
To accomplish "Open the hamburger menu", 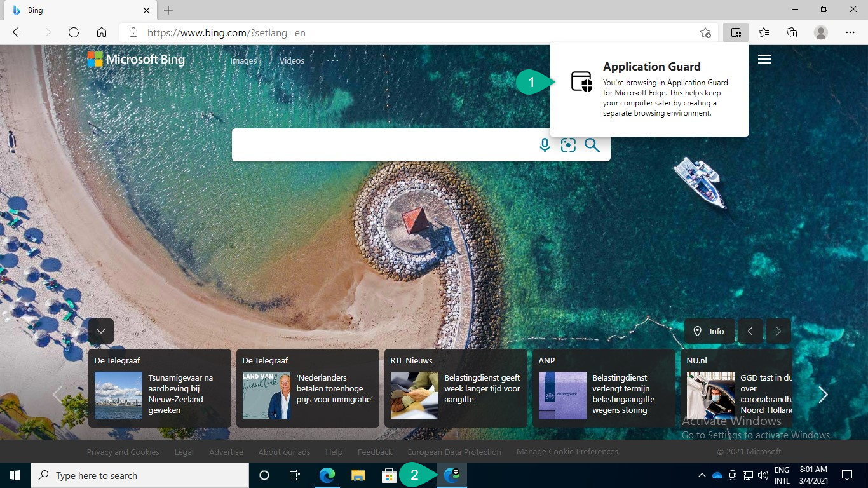I will tap(764, 59).
